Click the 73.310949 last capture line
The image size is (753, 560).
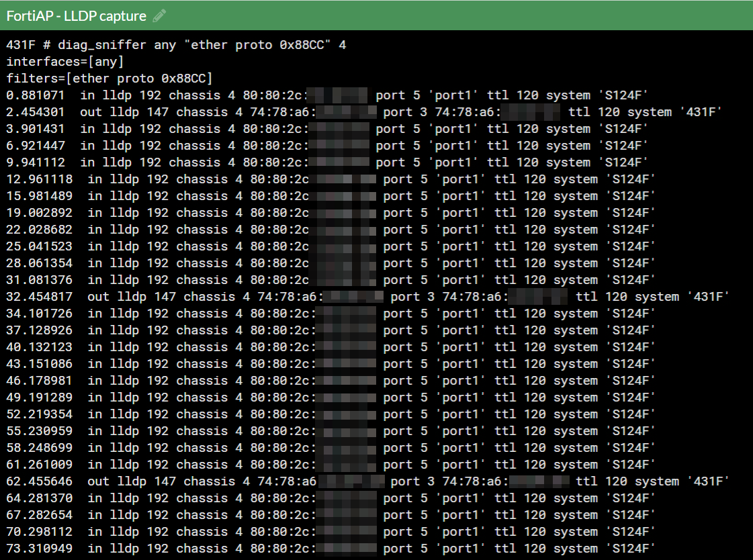pyautogui.click(x=331, y=549)
